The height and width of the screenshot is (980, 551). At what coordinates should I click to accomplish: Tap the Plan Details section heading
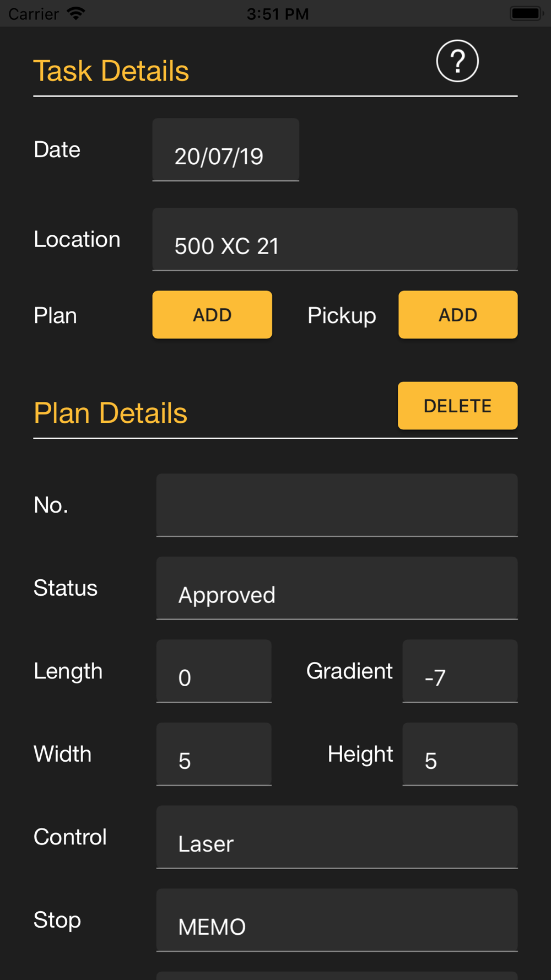[110, 413]
